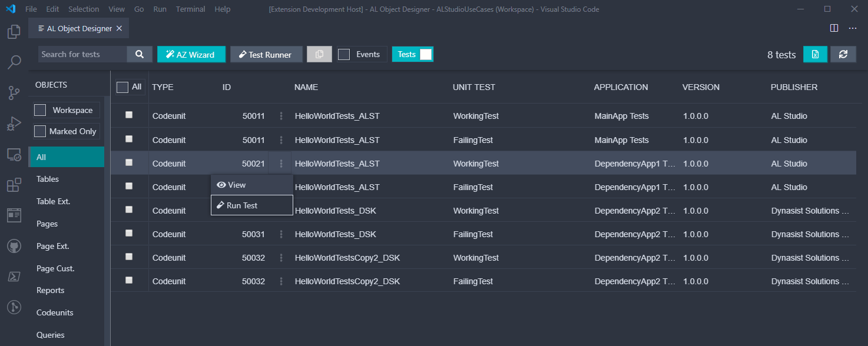Screen dimensions: 868x346
Task: Choose Run Test from the context menu
Action: [252, 205]
